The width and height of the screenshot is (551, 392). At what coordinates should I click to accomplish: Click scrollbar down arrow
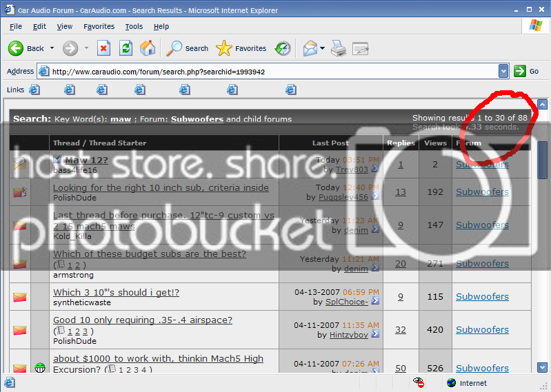coord(543,367)
